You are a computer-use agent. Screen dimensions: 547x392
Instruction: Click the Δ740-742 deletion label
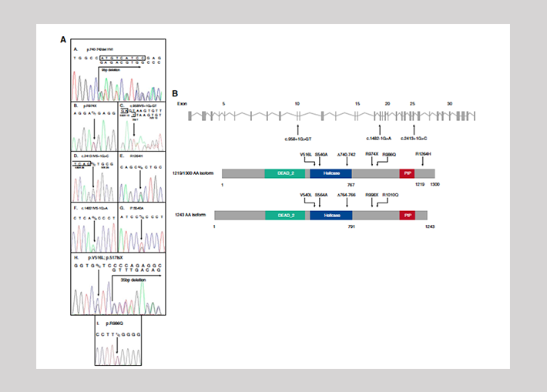[347, 154]
